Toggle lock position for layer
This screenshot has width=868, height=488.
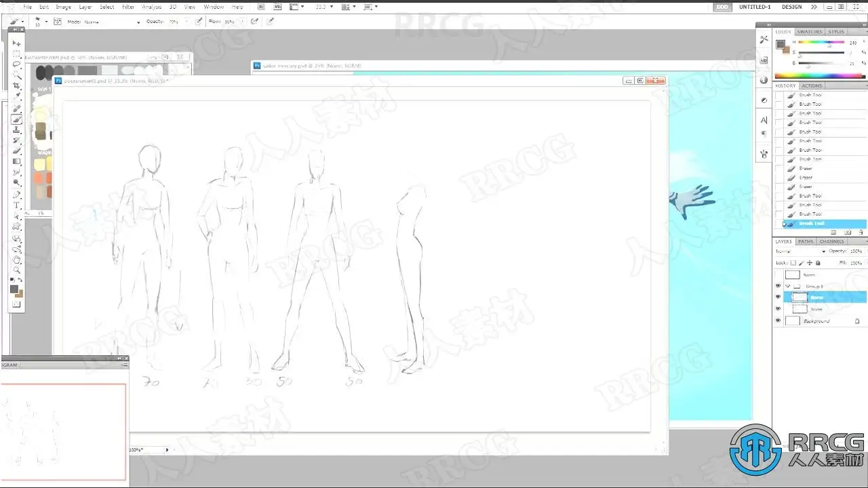tap(810, 263)
